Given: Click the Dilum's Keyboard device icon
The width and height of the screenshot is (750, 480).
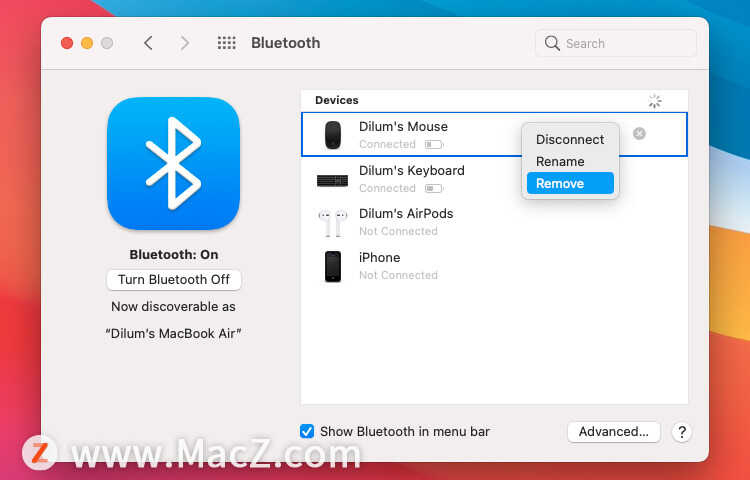Looking at the screenshot, I should [x=332, y=181].
